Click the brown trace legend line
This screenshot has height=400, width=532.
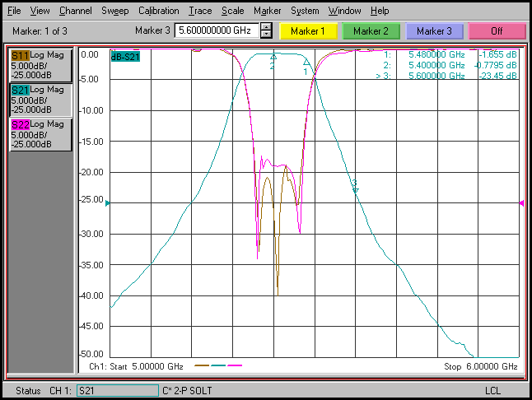(x=202, y=365)
